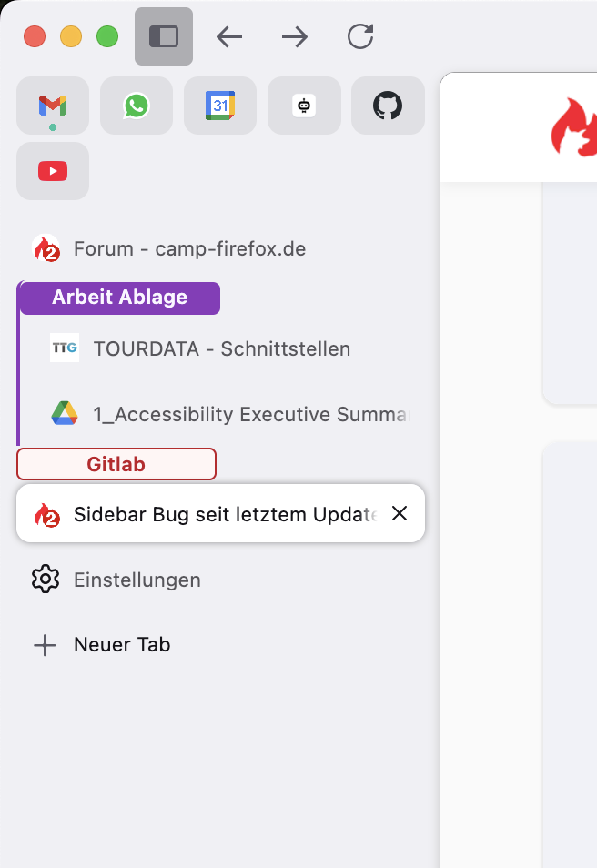Image resolution: width=597 pixels, height=868 pixels.
Task: Close the Sidebar Bug seit letztem Update tab
Action: point(399,514)
